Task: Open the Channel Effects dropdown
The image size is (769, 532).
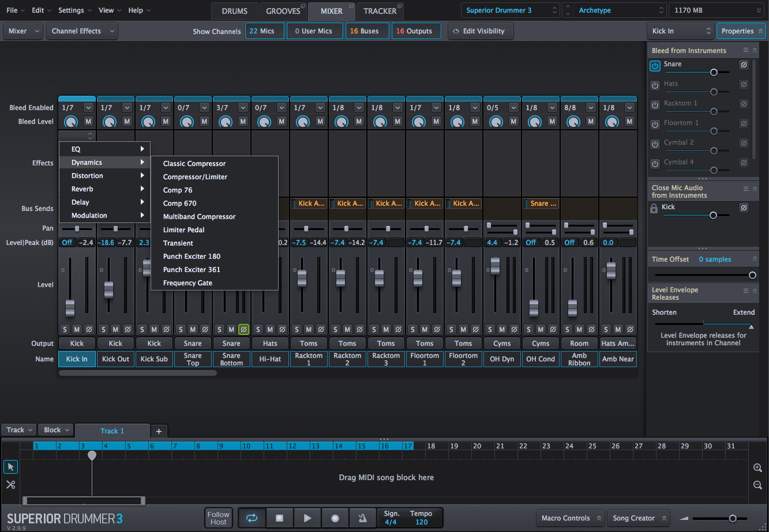Action: (81, 31)
